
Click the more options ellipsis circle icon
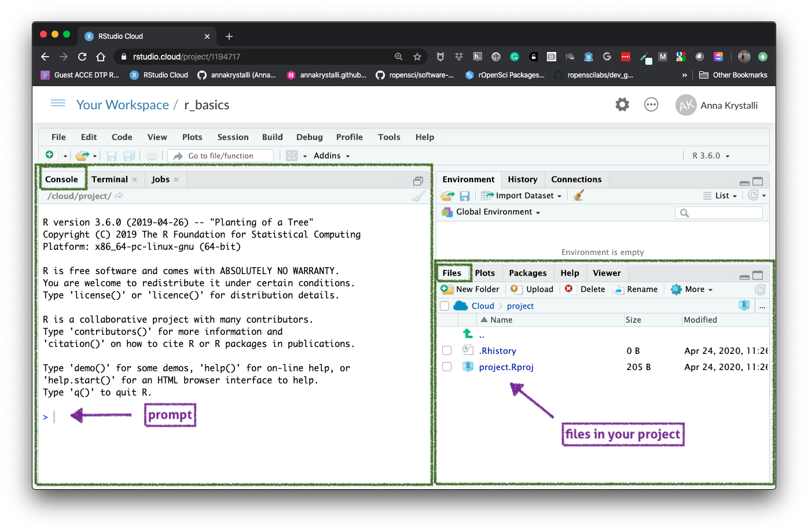[x=651, y=105]
